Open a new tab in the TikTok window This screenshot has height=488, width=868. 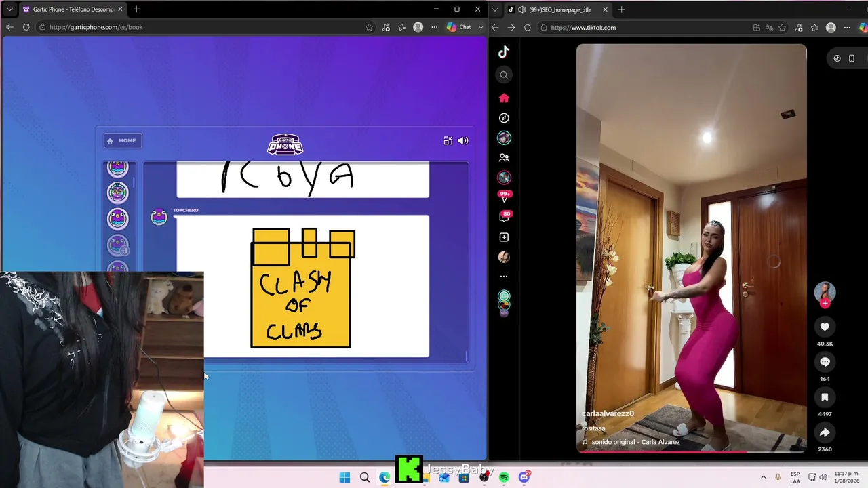click(621, 9)
